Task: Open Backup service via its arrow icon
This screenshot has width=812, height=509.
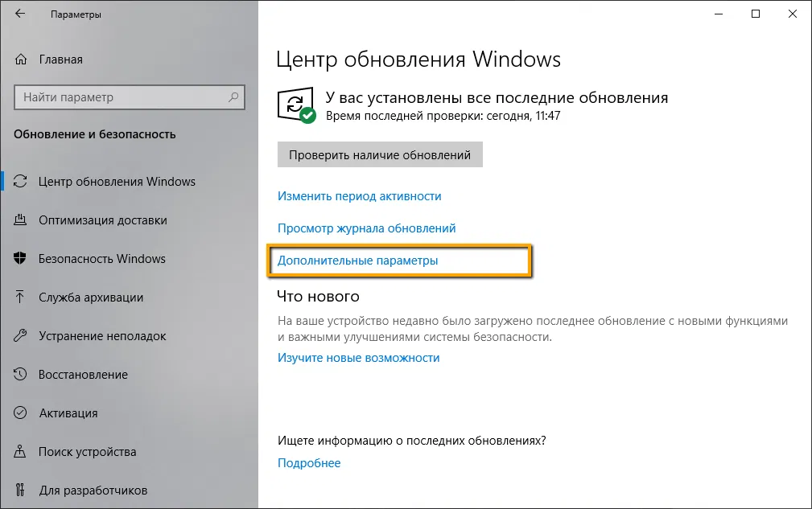Action: [x=19, y=298]
